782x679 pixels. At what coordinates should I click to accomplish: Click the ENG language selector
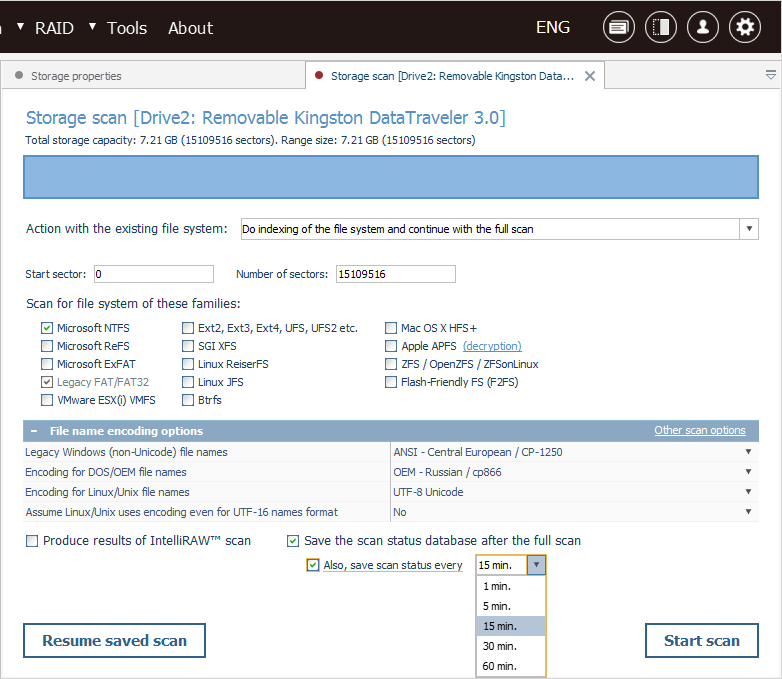(553, 27)
